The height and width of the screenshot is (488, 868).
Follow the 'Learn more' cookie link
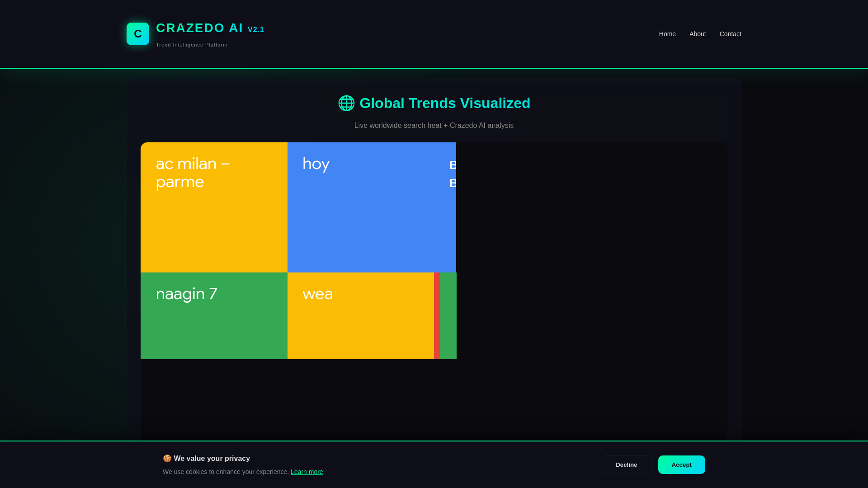pyautogui.click(x=307, y=472)
